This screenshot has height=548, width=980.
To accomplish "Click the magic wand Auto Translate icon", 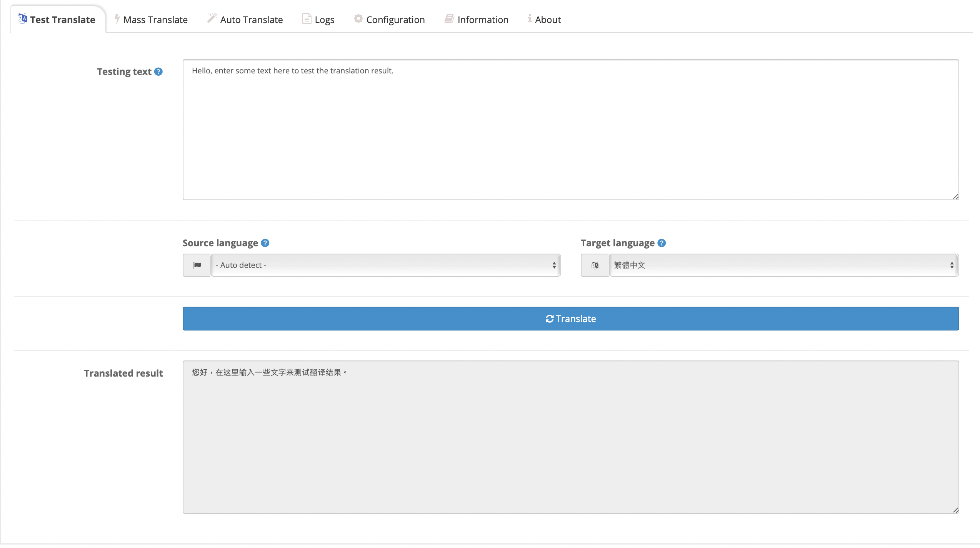I will 212,18.
